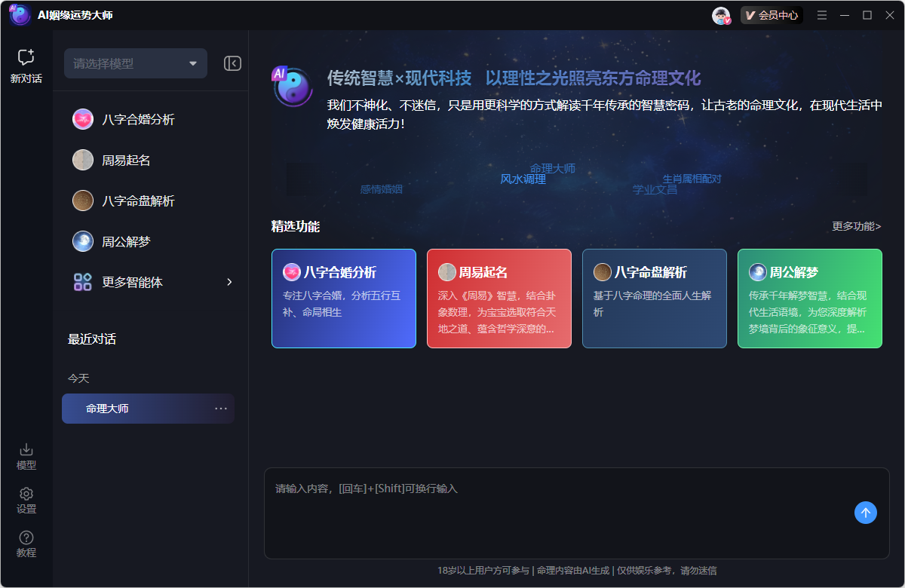Screen dimensions: 905x588
Task: Open 更多功能 link
Action: [x=856, y=226]
